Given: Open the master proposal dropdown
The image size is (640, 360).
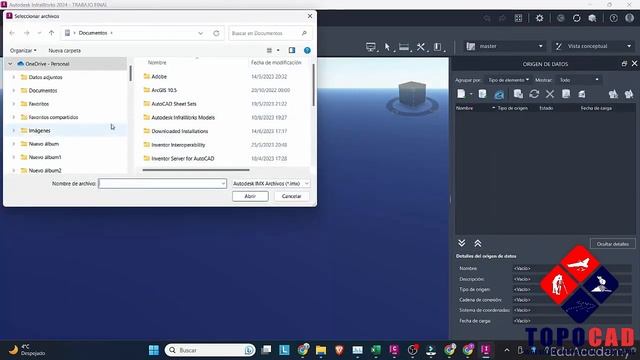Looking at the screenshot, I should pos(504,46).
